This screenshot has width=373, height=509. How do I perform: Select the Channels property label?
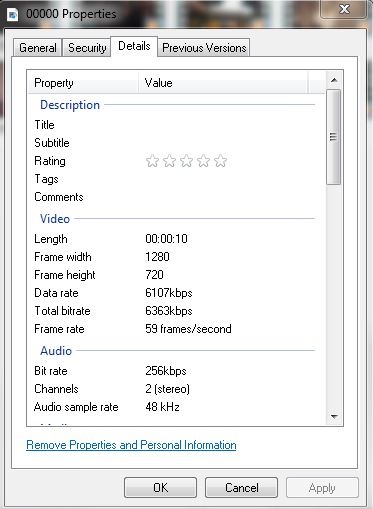point(56,389)
